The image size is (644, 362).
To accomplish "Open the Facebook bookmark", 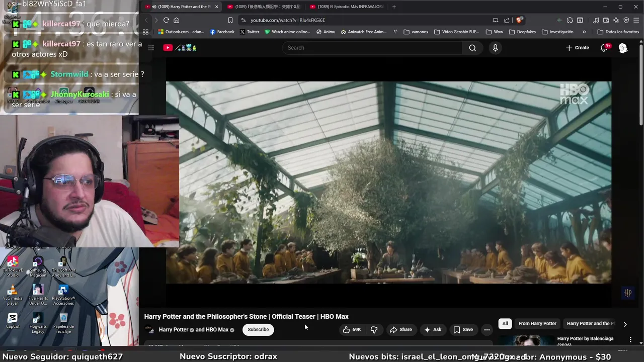I will coord(222,32).
